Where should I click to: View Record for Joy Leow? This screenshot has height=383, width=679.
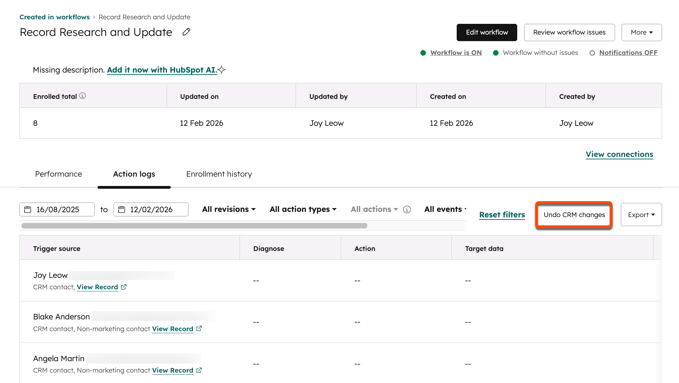97,287
